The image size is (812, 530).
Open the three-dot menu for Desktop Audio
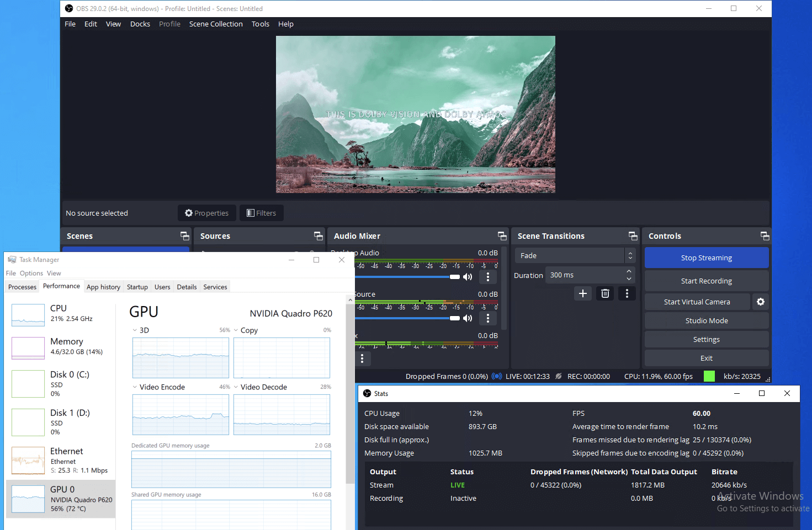487,277
